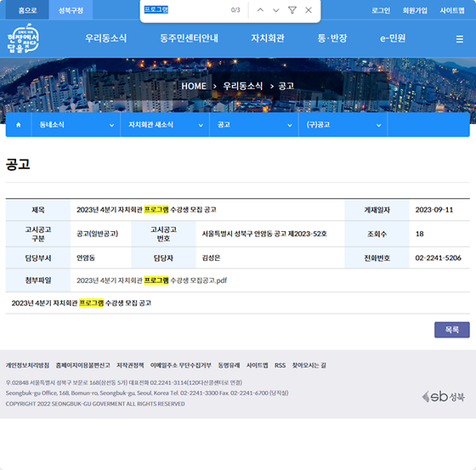The height and width of the screenshot is (470, 476).
Task: Click the 동영유래 footer link
Action: tap(229, 365)
